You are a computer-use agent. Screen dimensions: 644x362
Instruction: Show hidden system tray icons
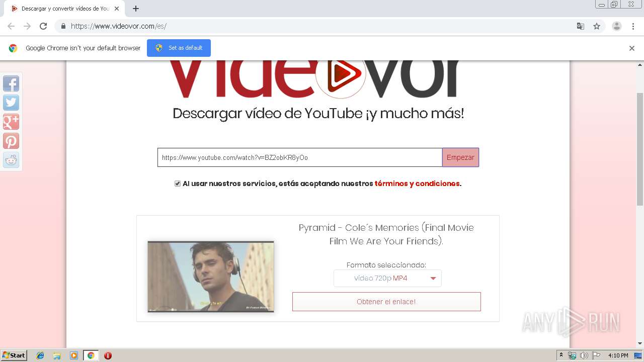click(x=561, y=355)
